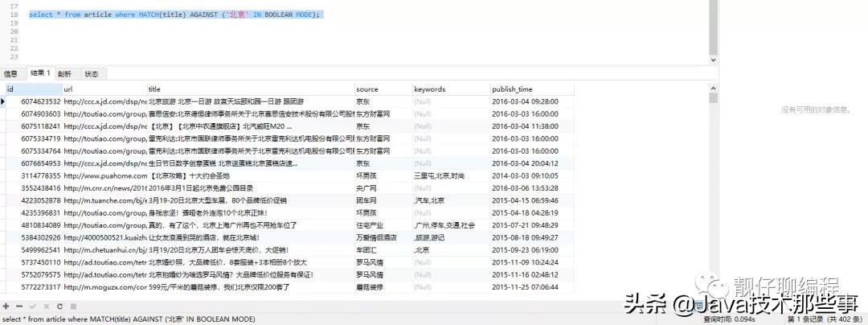Click inside the SQL query editor line
The image size is (868, 325).
[x=175, y=14]
